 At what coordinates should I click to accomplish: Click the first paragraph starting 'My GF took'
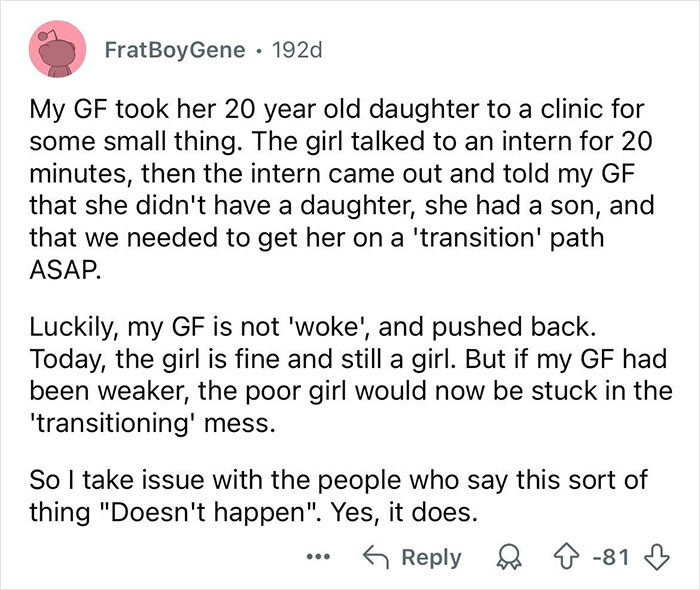coord(342,189)
